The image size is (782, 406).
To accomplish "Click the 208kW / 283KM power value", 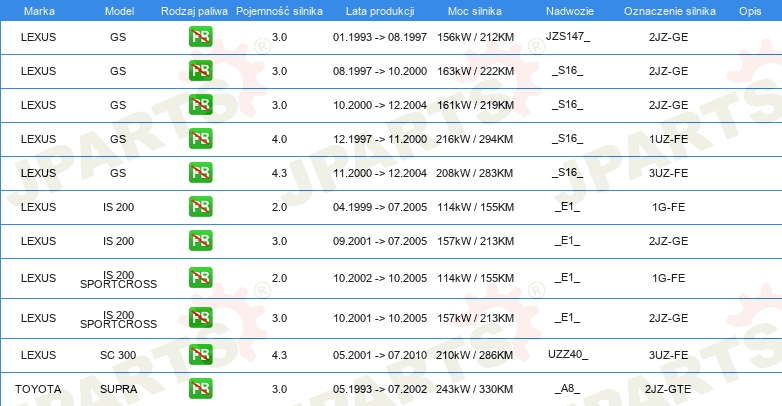I will (475, 173).
